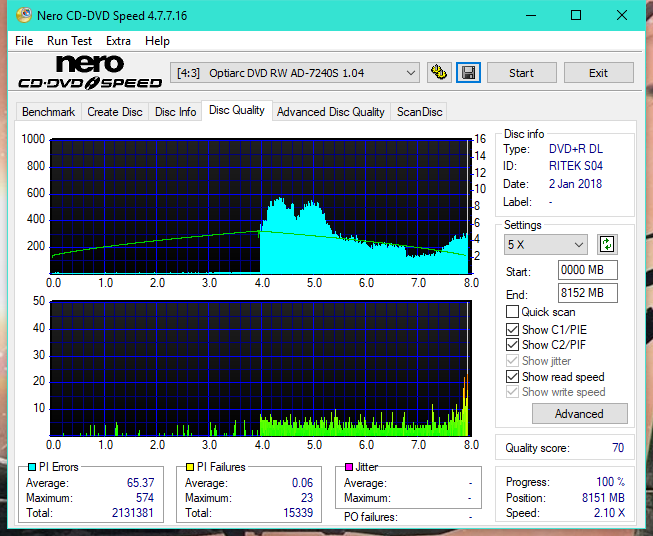Click the PO failures label

pos(371,517)
